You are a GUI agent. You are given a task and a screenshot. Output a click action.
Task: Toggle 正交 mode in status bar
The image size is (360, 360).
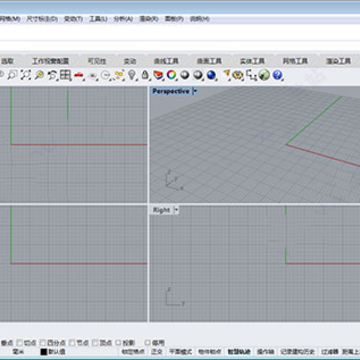click(x=156, y=352)
